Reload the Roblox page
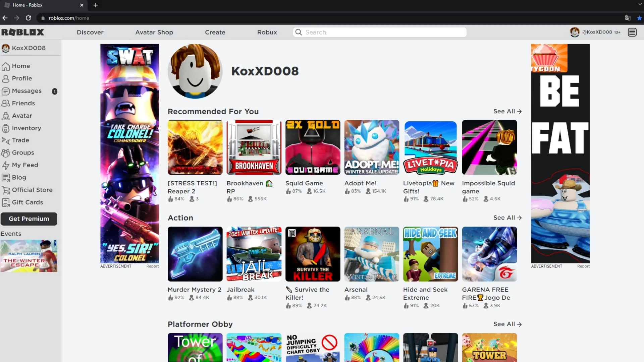This screenshot has width=644, height=362. (x=29, y=18)
